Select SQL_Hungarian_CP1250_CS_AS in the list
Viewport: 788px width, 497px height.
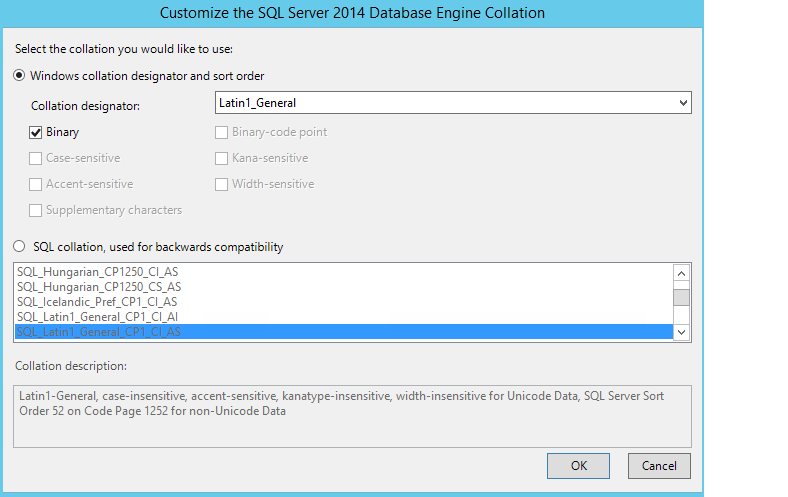pos(344,287)
